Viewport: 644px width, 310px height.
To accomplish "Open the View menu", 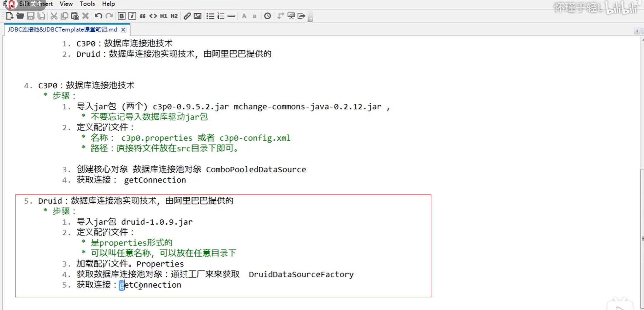I will tap(66, 4).
